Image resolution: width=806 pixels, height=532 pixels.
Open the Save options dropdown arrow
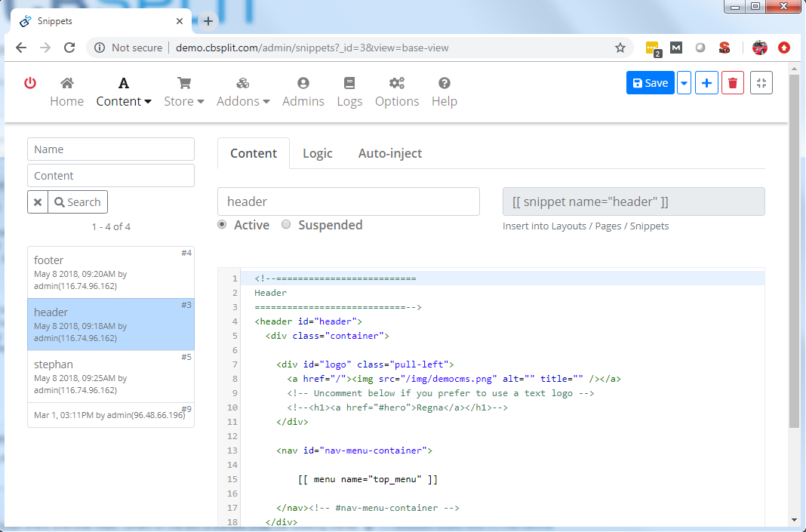(684, 83)
